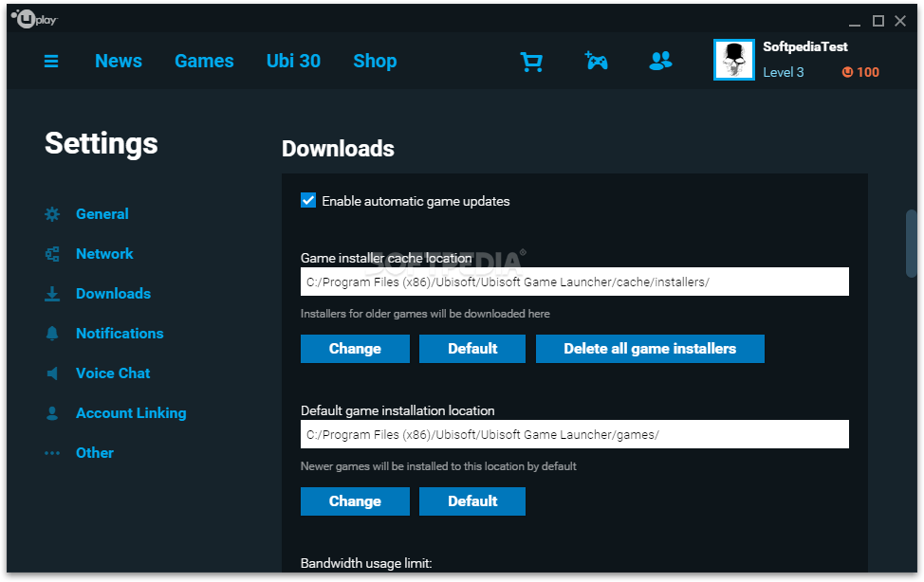Image resolution: width=924 pixels, height=582 pixels.
Task: Click the Level 3 label
Action: coord(784,72)
